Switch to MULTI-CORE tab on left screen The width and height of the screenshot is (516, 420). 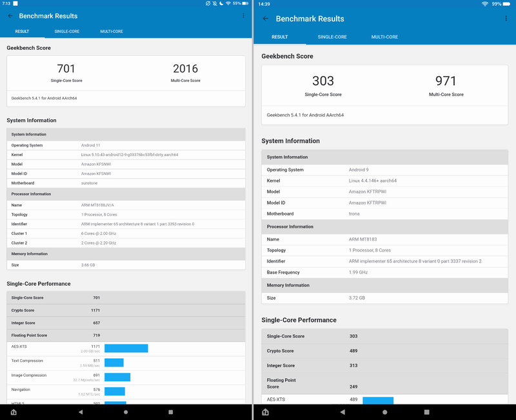click(112, 31)
